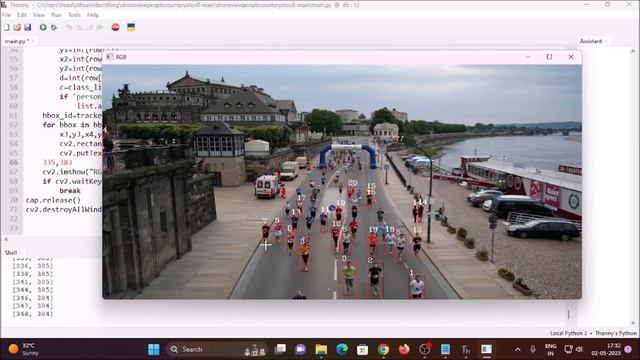Switch to Google Chrome in the taskbar
The width and height of the screenshot is (640, 360).
click(x=383, y=349)
